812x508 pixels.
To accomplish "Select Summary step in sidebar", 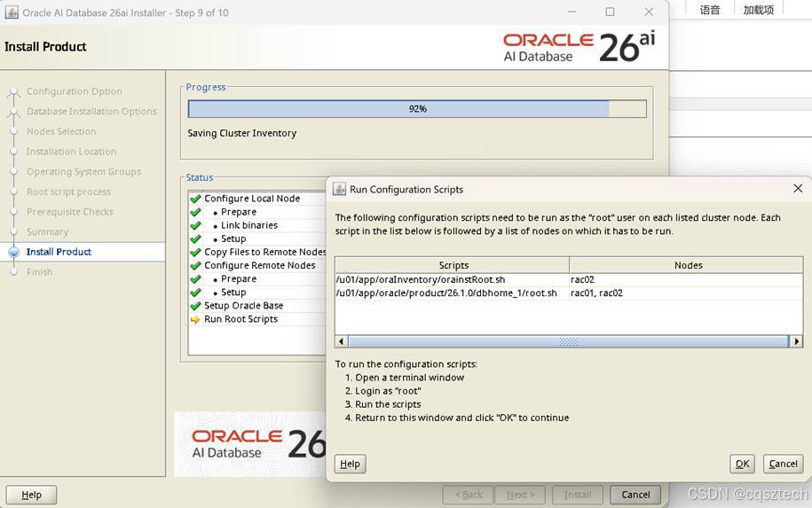I will [x=47, y=231].
